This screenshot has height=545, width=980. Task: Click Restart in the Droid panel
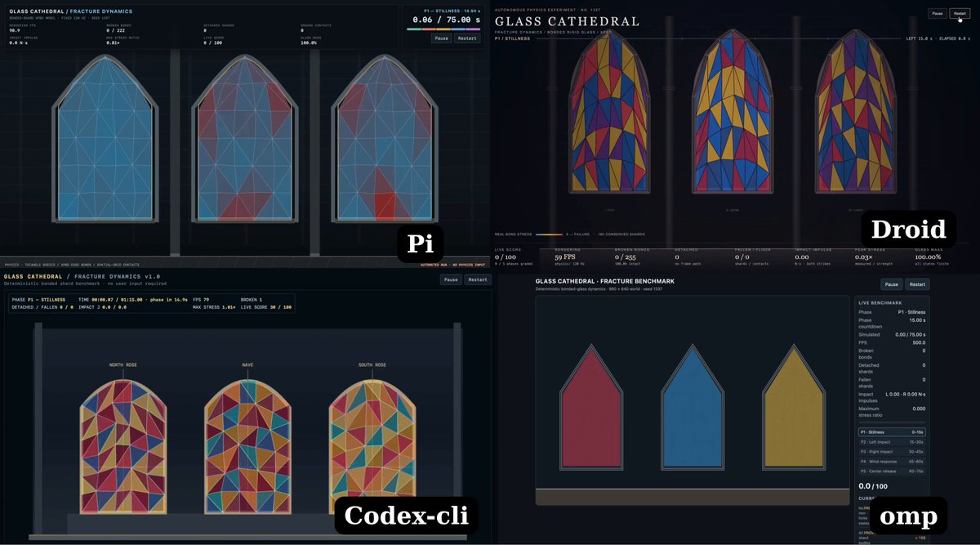960,13
